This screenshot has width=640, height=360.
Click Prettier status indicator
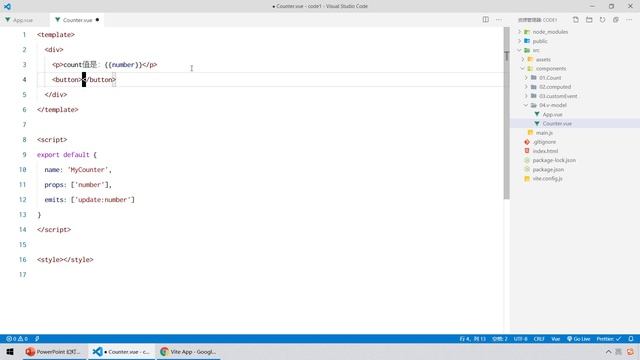(609, 339)
